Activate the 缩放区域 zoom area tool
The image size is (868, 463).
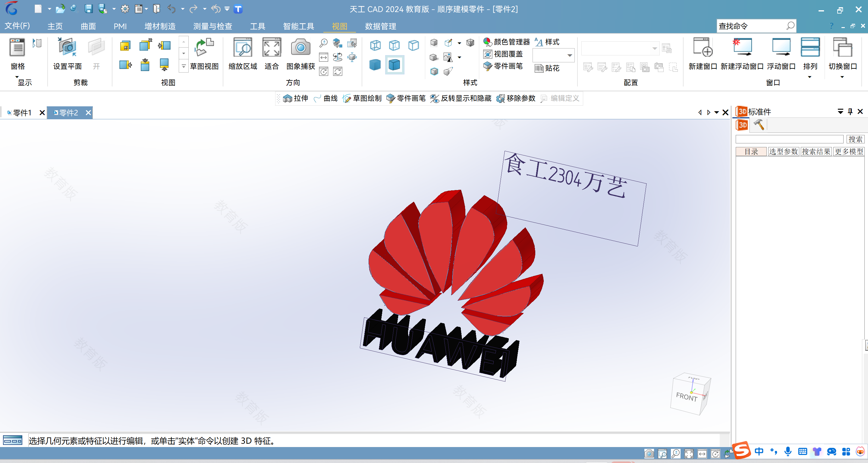[243, 54]
